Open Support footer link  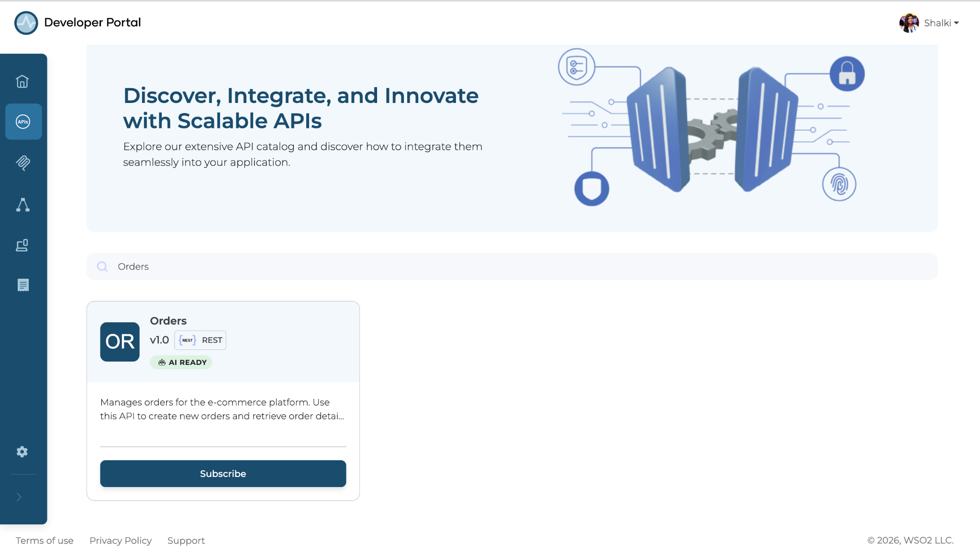click(186, 540)
